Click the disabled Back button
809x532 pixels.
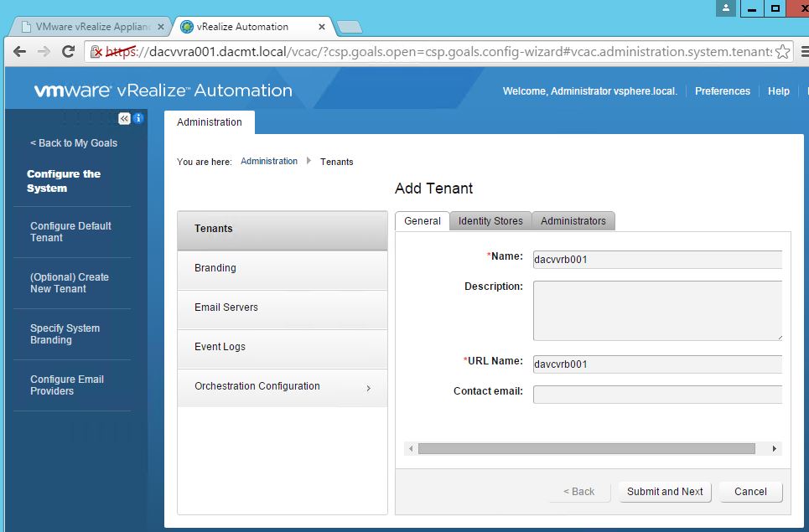pos(579,492)
